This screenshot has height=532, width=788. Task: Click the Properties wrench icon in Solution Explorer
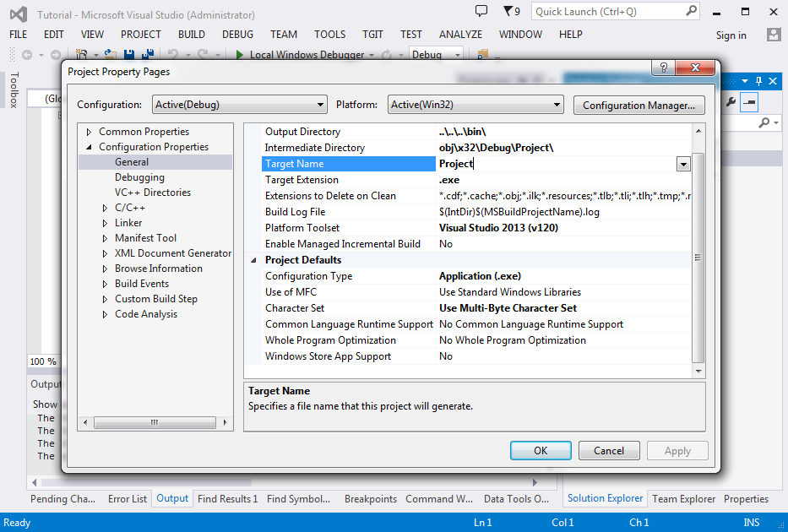click(x=731, y=102)
